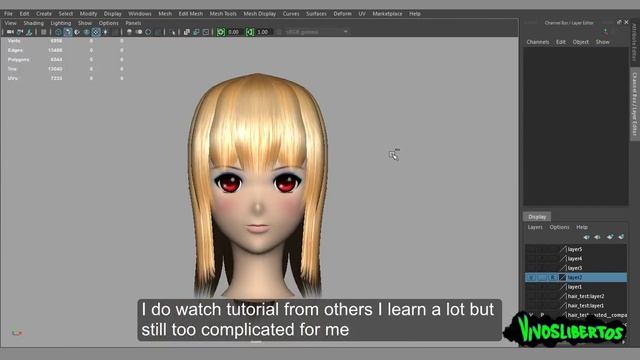Toggle smooth shade all icon
This screenshot has height=360, width=640.
(68, 32)
